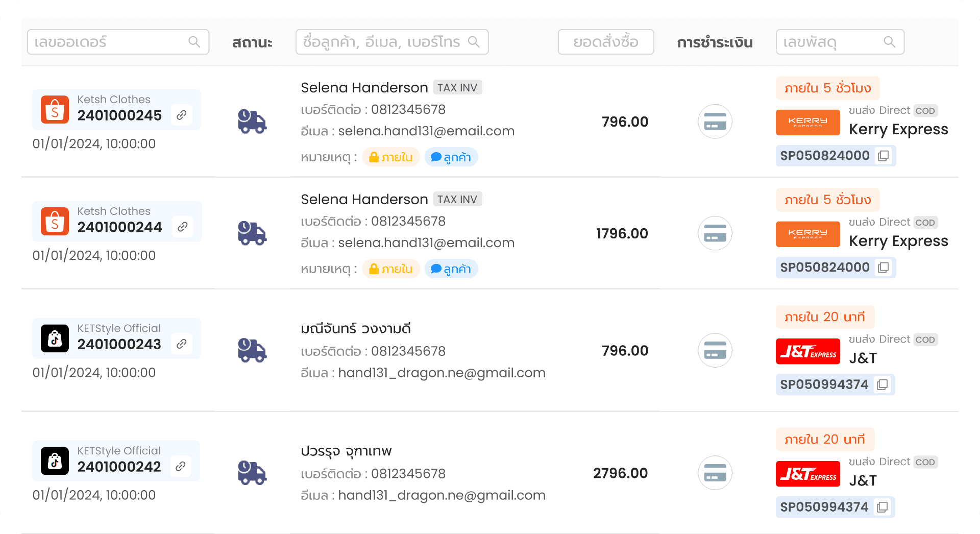Image resolution: width=980 pixels, height=534 pixels.
Task: Click the search magnifier in the tracking number field
Action: (x=890, y=42)
